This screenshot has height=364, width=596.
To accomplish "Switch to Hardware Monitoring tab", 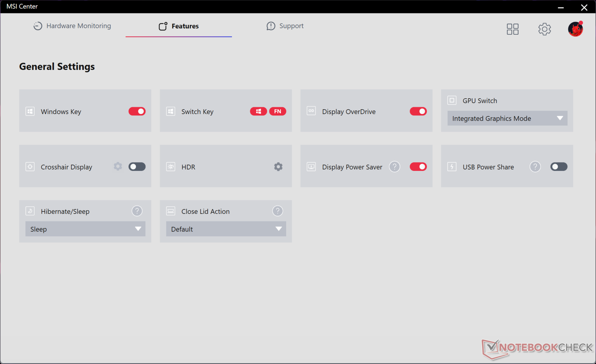I will click(x=72, y=26).
